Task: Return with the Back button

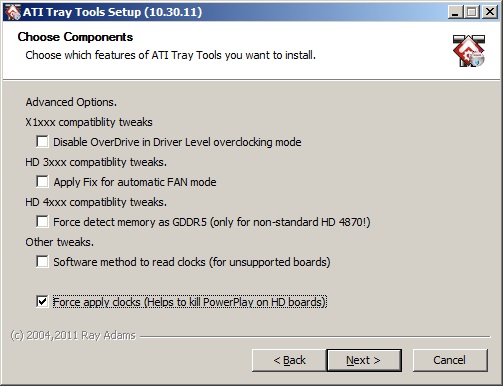Action: tap(289, 360)
